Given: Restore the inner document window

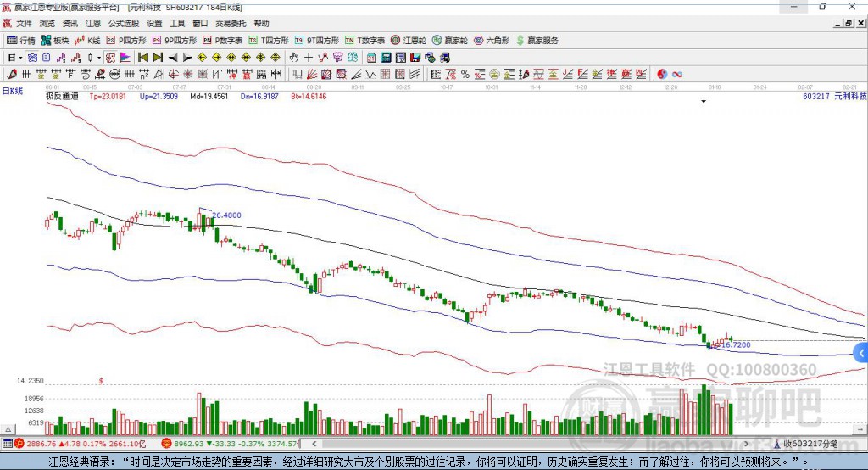Looking at the screenshot, I should click(x=849, y=23).
